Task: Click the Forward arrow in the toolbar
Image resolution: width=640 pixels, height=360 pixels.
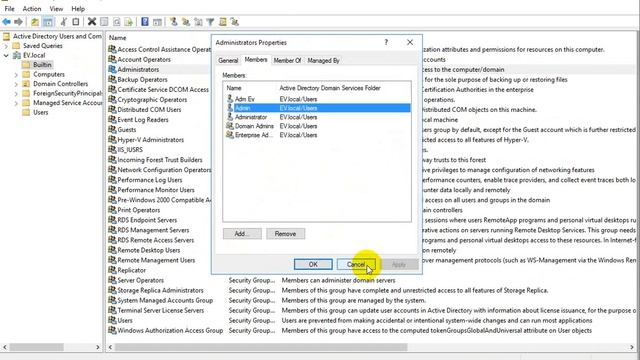Action: tap(18, 22)
